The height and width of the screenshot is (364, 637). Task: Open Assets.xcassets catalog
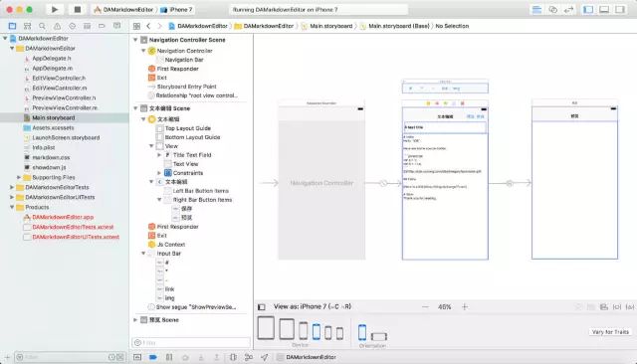(53, 128)
